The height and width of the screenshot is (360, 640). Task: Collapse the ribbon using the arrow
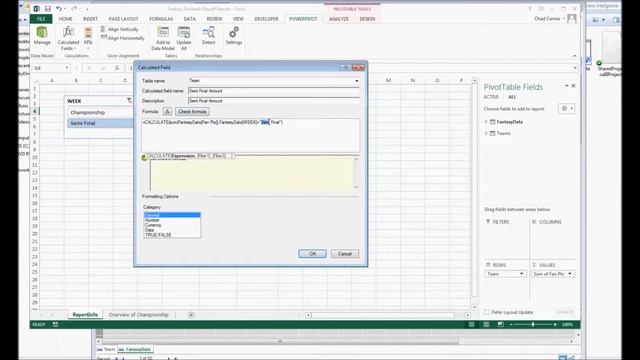(x=575, y=56)
